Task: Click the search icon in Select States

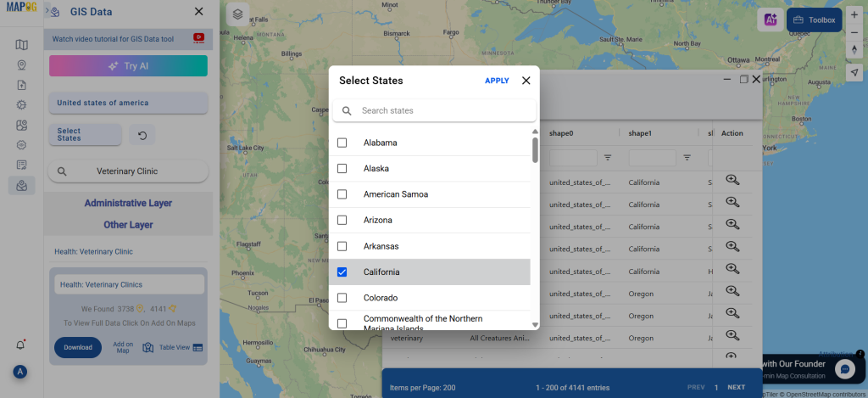Action: (347, 111)
